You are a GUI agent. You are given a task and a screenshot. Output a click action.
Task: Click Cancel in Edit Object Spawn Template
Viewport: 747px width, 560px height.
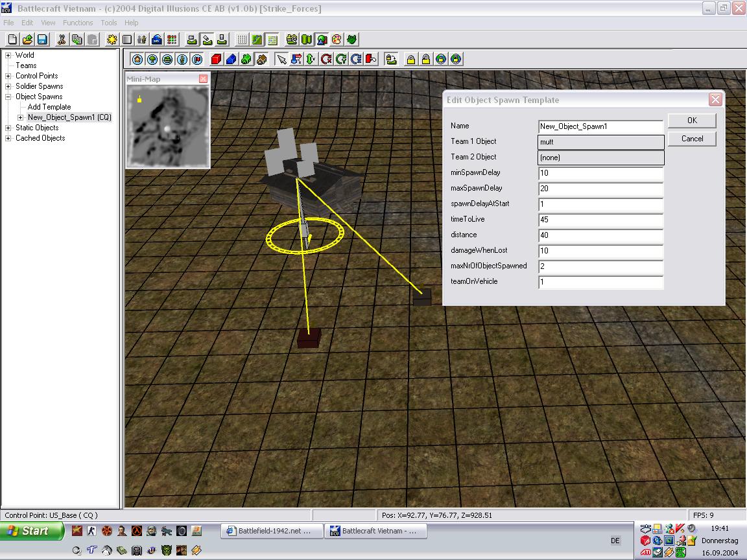tap(693, 139)
